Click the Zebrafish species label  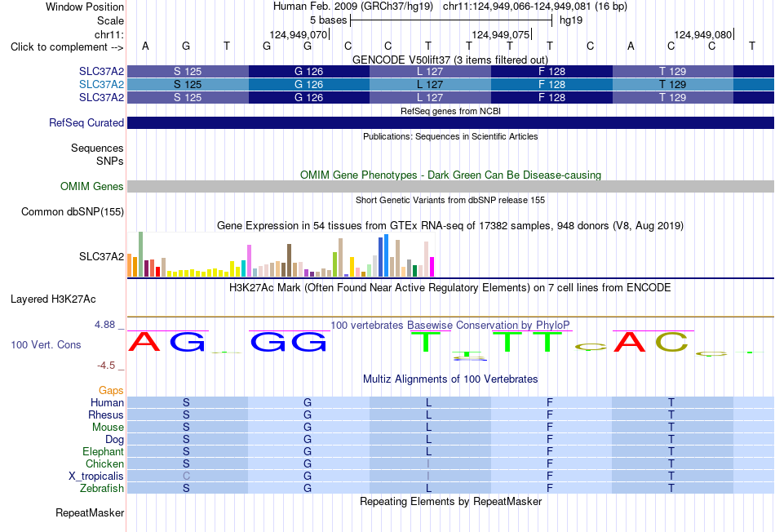click(102, 489)
